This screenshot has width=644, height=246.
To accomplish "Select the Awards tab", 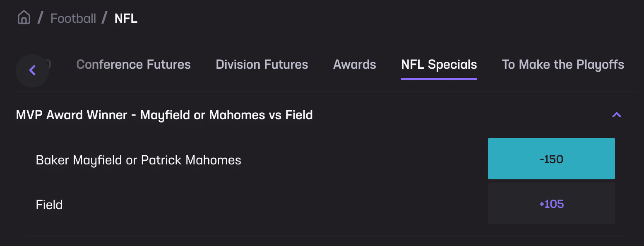I will [x=354, y=64].
